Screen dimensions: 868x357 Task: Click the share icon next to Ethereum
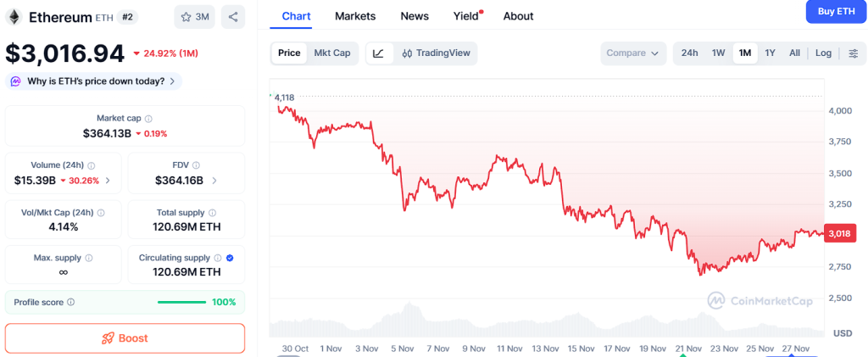coord(233,16)
